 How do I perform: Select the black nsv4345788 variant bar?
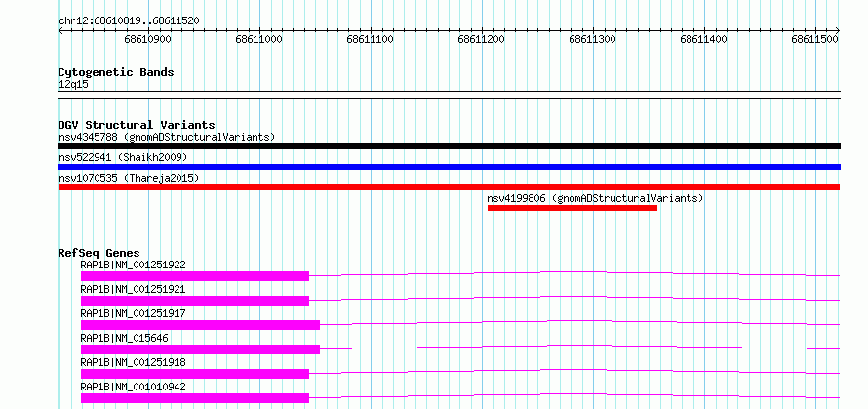click(450, 146)
